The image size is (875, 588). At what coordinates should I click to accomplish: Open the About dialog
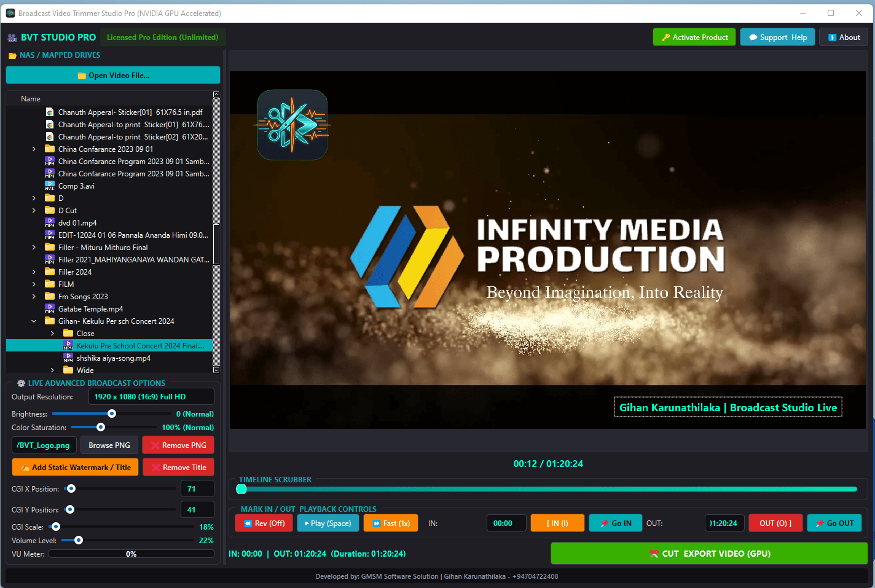(844, 37)
